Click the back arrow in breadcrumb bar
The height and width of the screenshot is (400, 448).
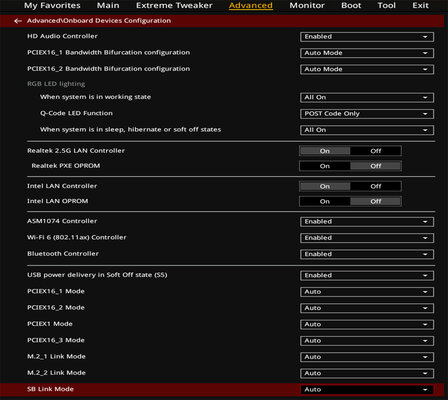[x=18, y=21]
